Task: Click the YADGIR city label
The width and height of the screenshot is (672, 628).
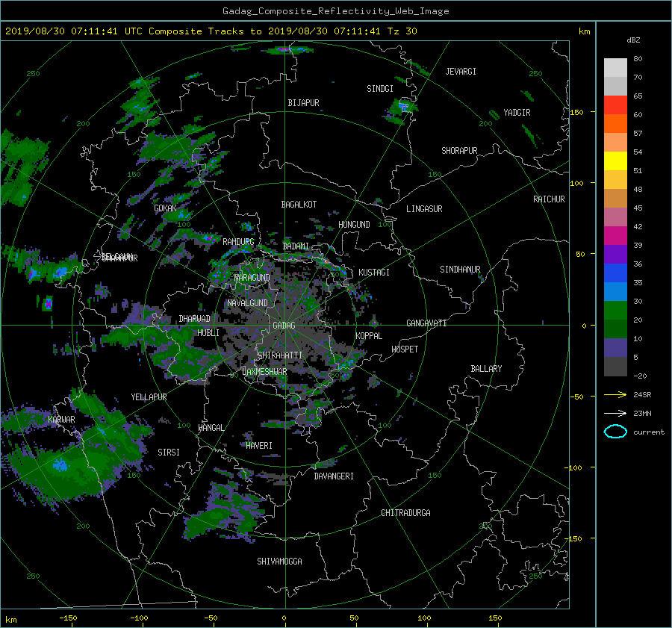Action: [517, 113]
